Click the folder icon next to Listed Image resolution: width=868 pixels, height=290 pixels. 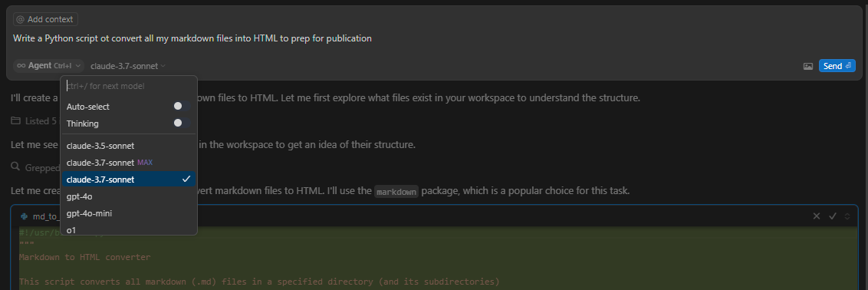point(15,120)
